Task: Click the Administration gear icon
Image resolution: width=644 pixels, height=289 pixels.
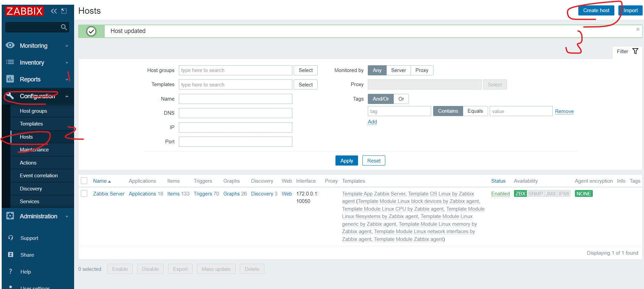Action: 10,216
